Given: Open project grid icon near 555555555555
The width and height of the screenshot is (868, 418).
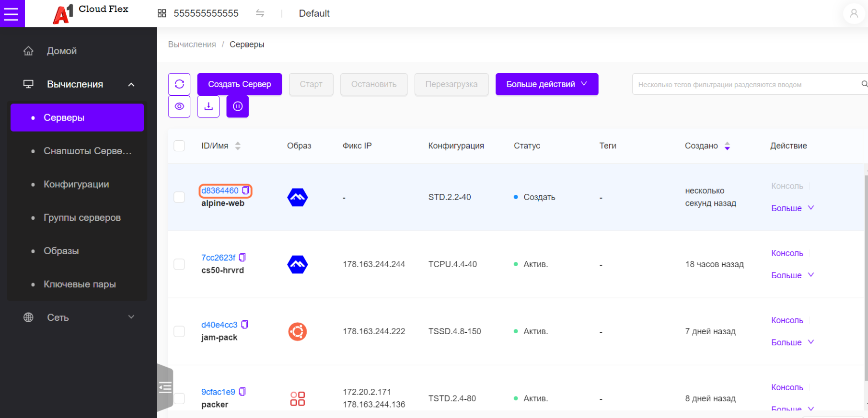Looking at the screenshot, I should [x=162, y=13].
